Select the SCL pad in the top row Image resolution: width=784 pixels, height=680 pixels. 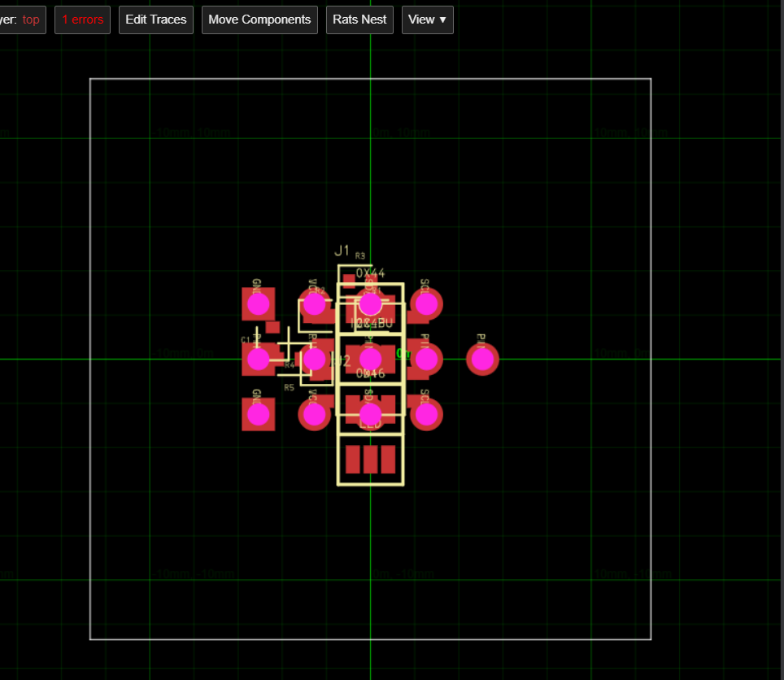tap(426, 304)
